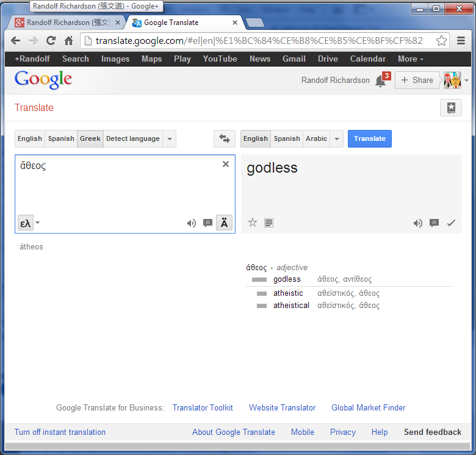Open Chrome menu hamburger icon
Screen dimensions: 476x455
pos(461,40)
